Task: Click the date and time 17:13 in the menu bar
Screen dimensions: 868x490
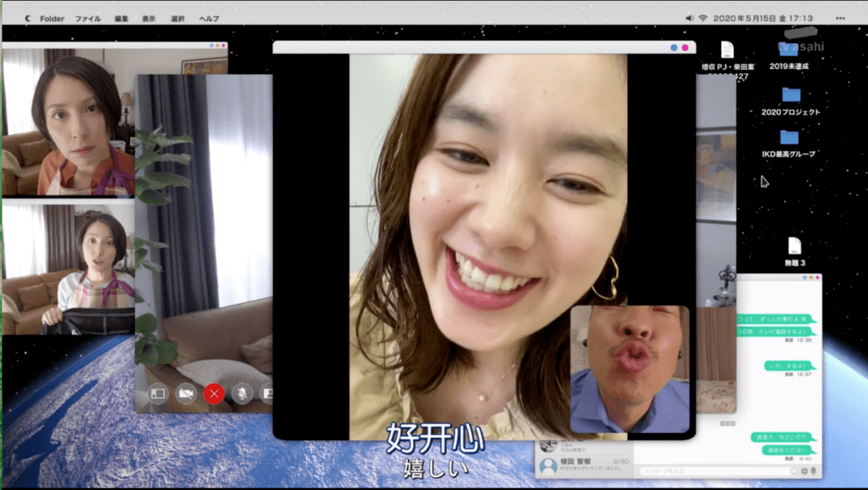Action: click(x=763, y=18)
